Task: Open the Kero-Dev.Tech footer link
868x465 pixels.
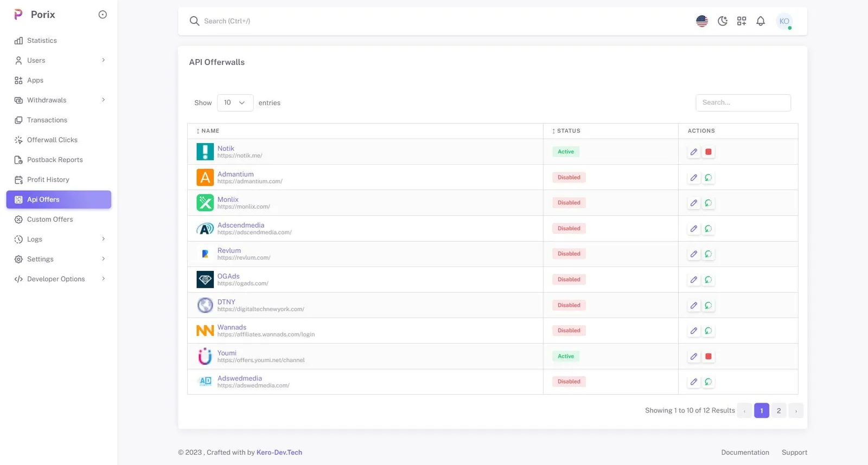Action: [x=279, y=453]
